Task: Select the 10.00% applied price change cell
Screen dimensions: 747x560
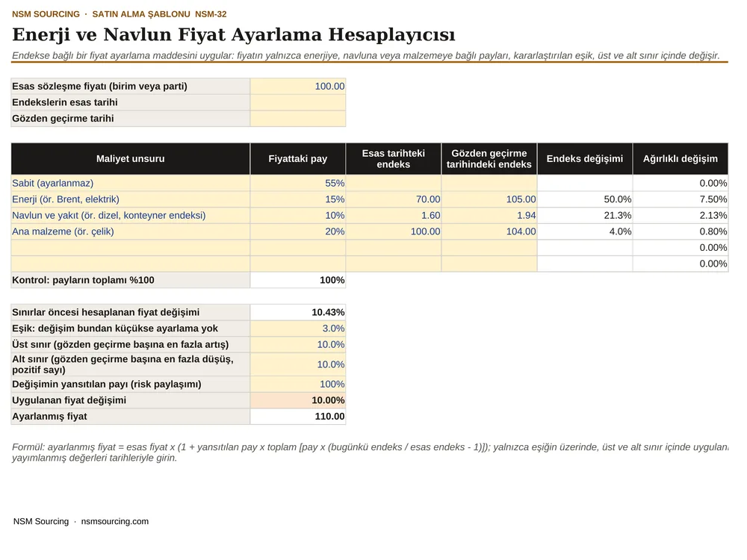Action: coord(298,400)
